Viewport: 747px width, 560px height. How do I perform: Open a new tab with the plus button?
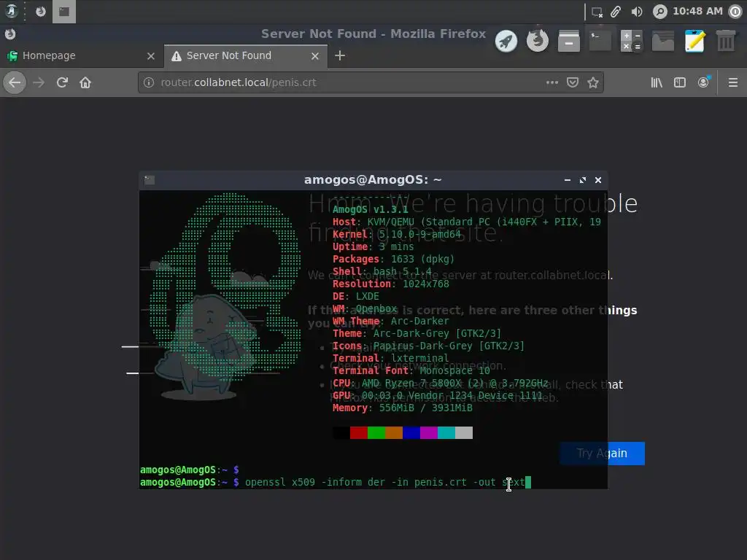[x=340, y=55]
